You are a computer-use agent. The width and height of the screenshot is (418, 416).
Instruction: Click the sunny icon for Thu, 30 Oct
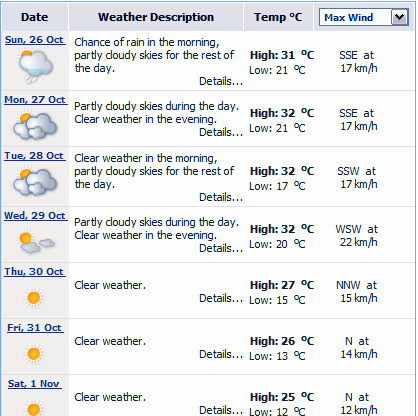pos(34,297)
